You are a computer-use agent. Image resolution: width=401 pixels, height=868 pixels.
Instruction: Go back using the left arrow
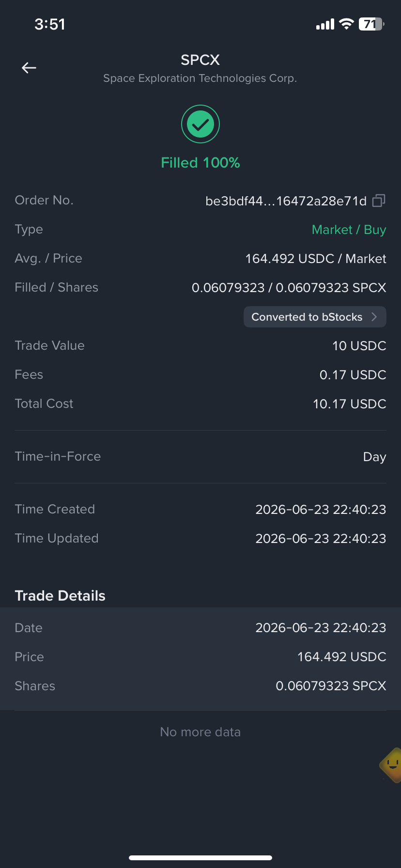(x=29, y=68)
